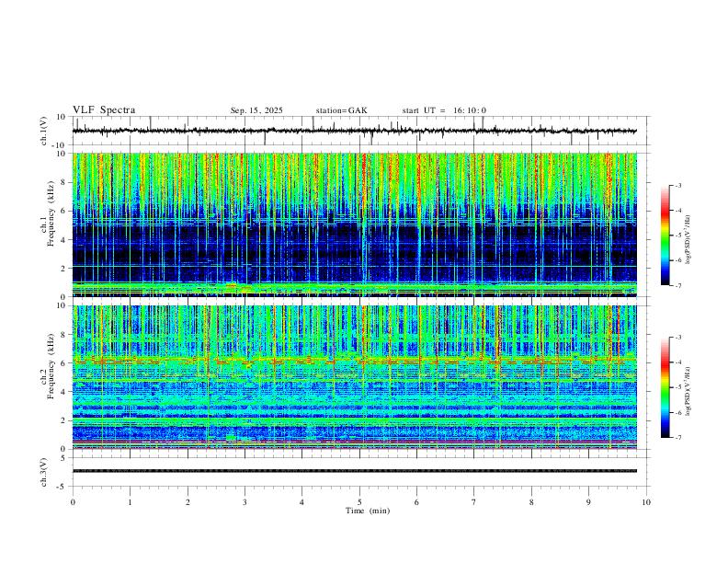Click the "8" kHz tick on ch.1 frequency axis
The width and height of the screenshot is (728, 563).
point(65,182)
